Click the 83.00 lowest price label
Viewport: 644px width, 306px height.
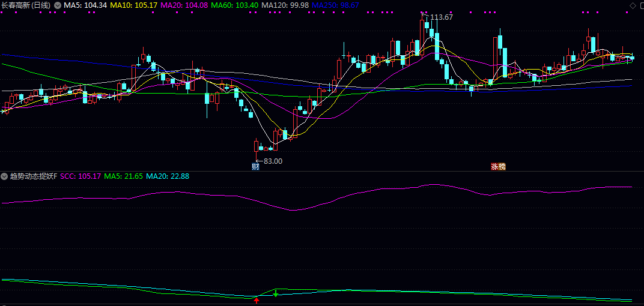coord(273,161)
